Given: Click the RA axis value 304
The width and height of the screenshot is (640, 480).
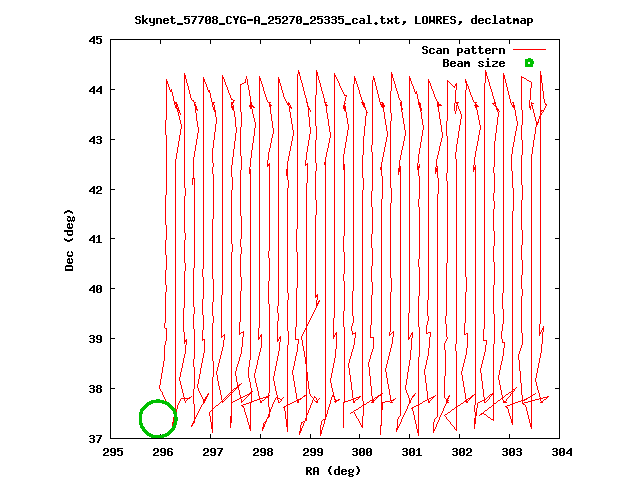Looking at the screenshot, I should coord(562,452).
